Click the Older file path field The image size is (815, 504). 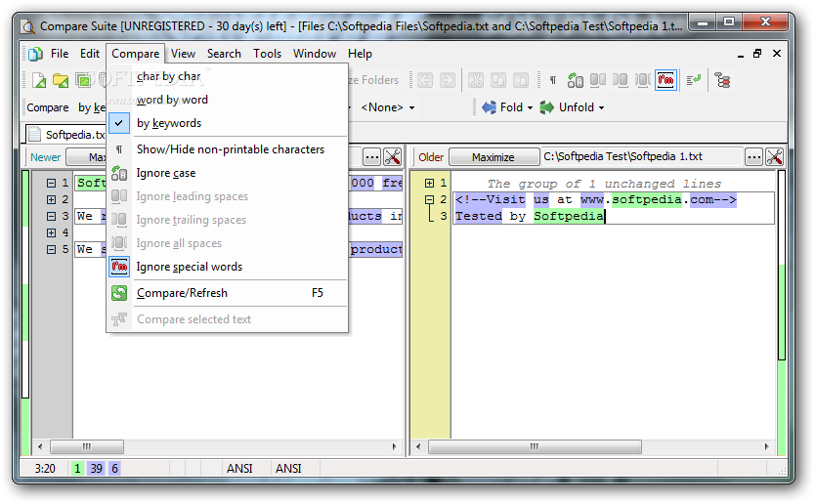click(x=641, y=157)
